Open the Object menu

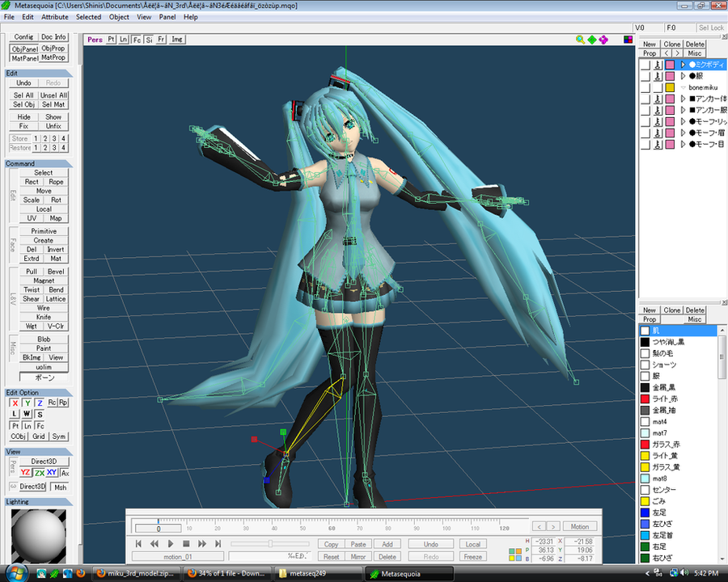pos(119,17)
